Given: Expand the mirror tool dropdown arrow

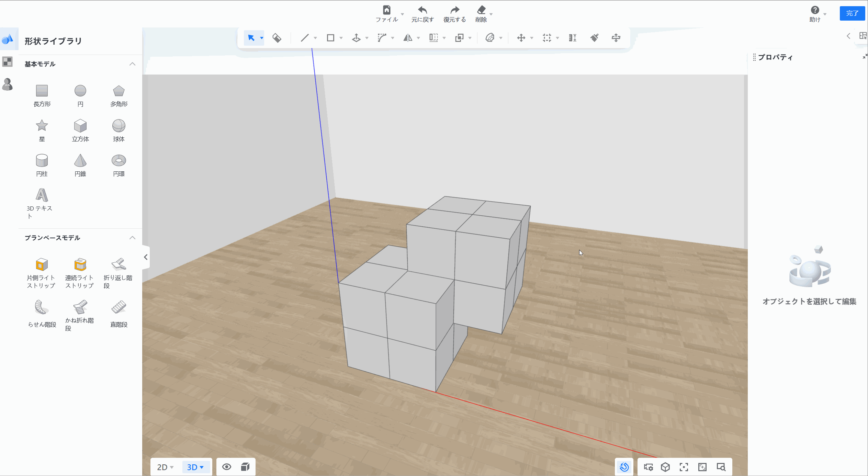Looking at the screenshot, I should click(x=418, y=38).
